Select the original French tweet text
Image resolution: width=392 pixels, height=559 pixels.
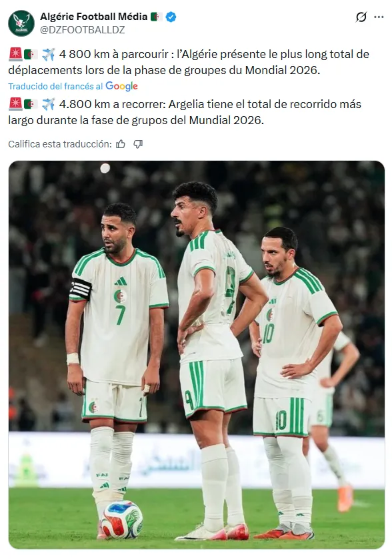click(x=189, y=62)
